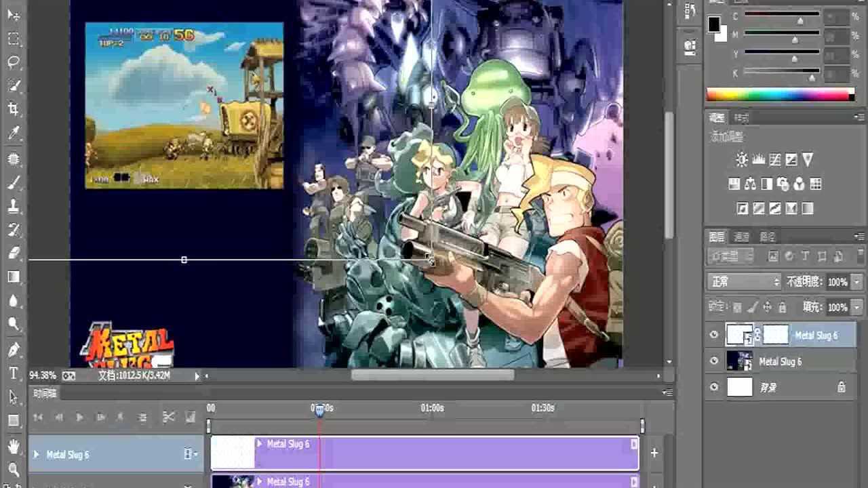Add a Hue/Saturation adjustment layer

coord(734,184)
